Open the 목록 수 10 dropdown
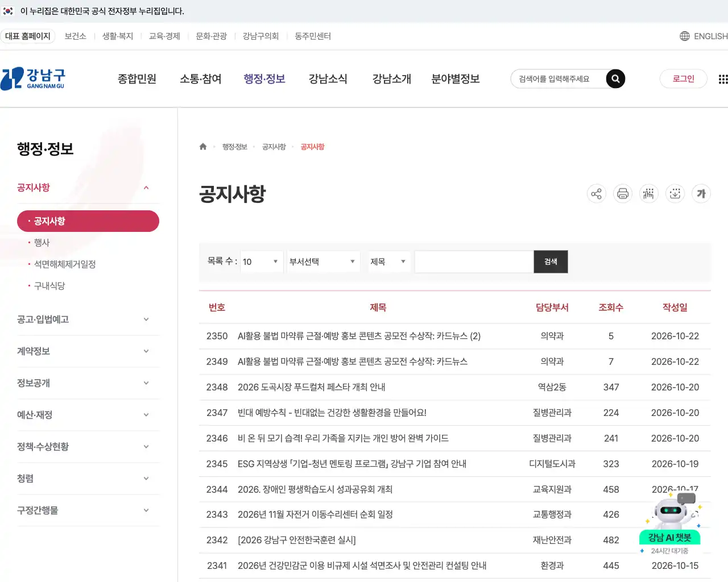 pos(262,261)
